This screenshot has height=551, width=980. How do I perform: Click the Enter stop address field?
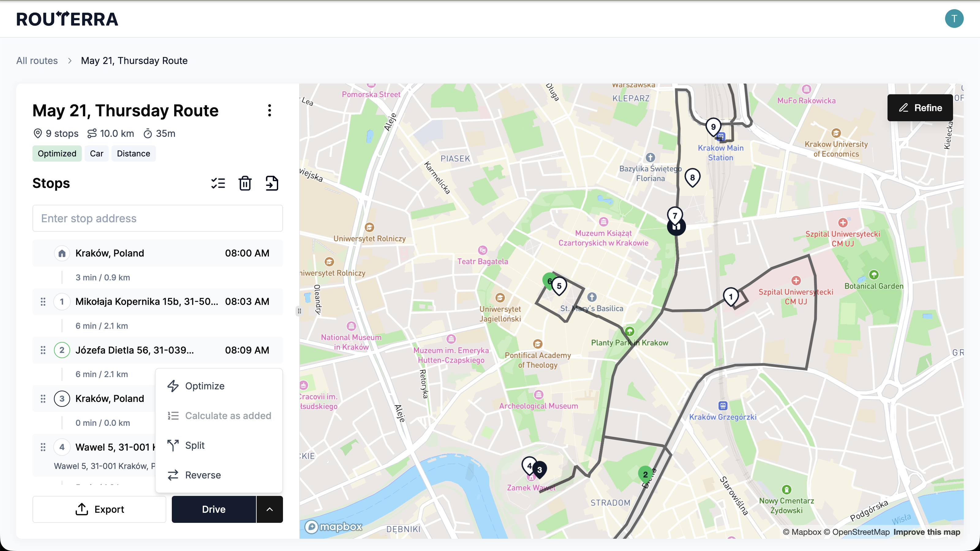[157, 218]
